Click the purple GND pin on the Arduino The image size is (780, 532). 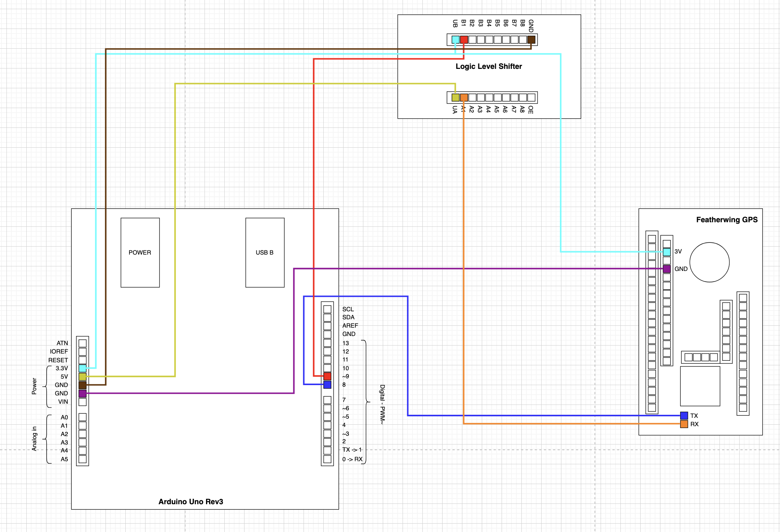pos(82,393)
